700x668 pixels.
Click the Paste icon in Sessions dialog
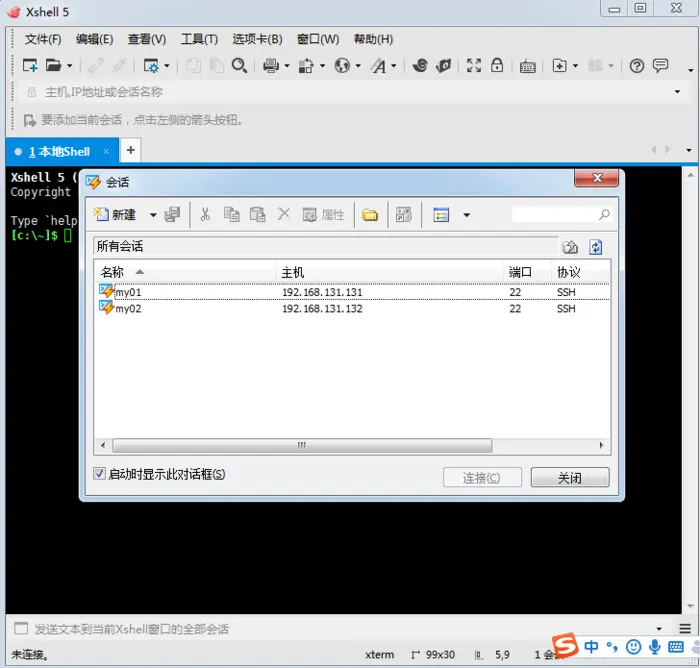(257, 214)
